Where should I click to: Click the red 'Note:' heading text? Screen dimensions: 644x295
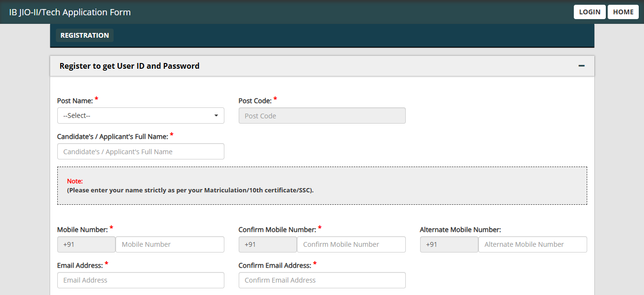(75, 181)
